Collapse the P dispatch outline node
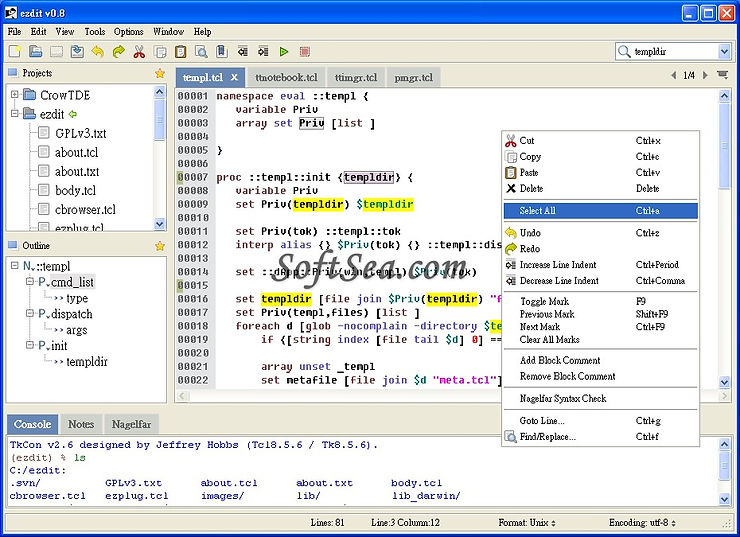 (x=30, y=313)
